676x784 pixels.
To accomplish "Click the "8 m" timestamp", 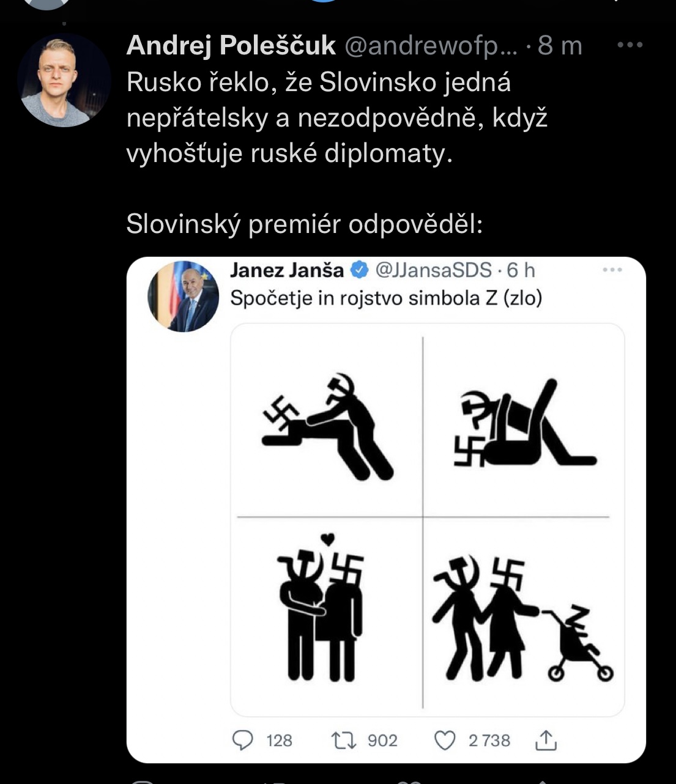I will 560,46.
